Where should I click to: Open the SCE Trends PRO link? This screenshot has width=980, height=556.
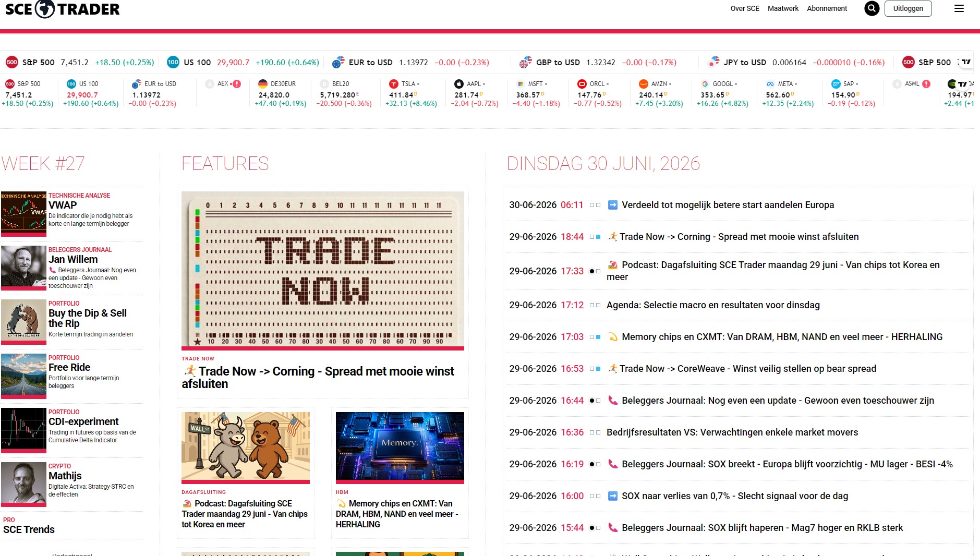[29, 529]
